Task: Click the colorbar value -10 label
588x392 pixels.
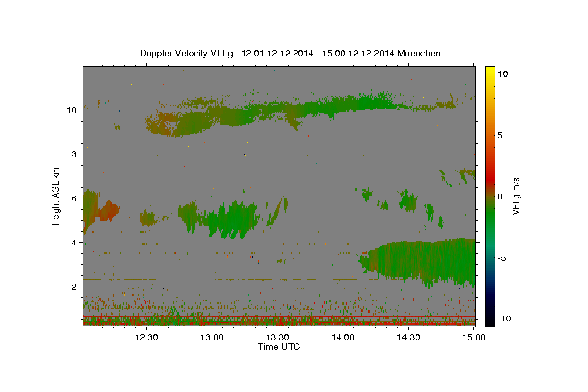Action: [x=503, y=318]
